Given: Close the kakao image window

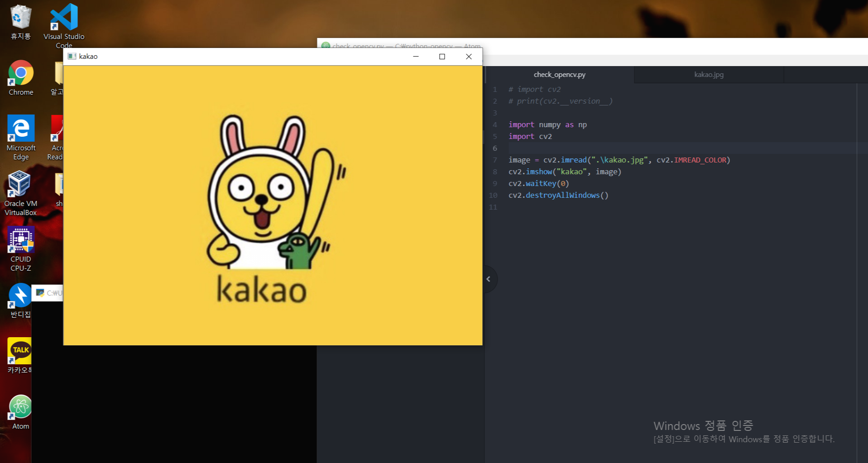Looking at the screenshot, I should (469, 56).
